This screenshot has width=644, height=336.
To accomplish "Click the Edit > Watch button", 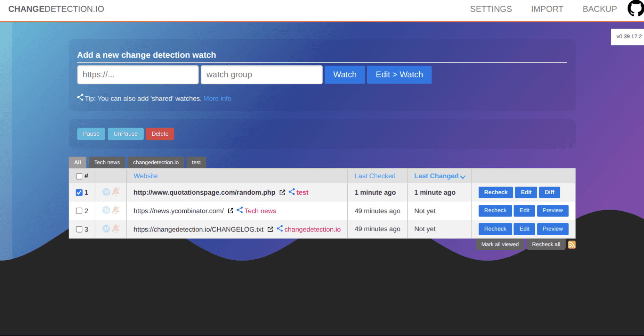I will (399, 75).
